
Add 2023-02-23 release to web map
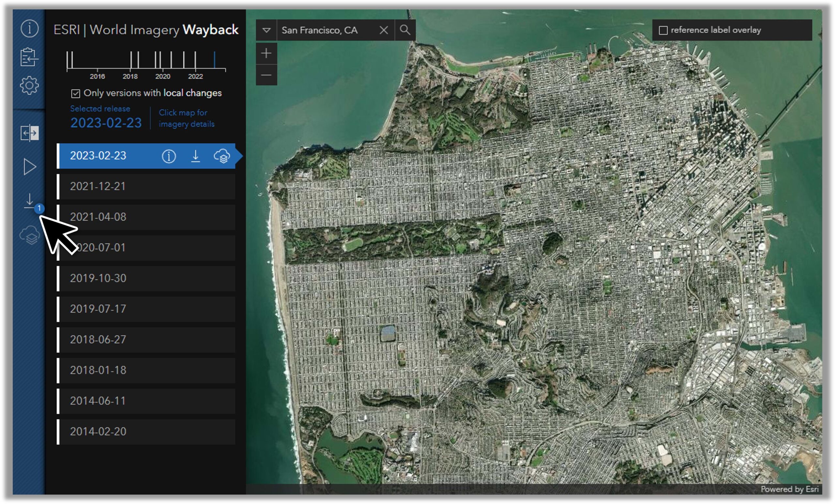click(x=222, y=156)
